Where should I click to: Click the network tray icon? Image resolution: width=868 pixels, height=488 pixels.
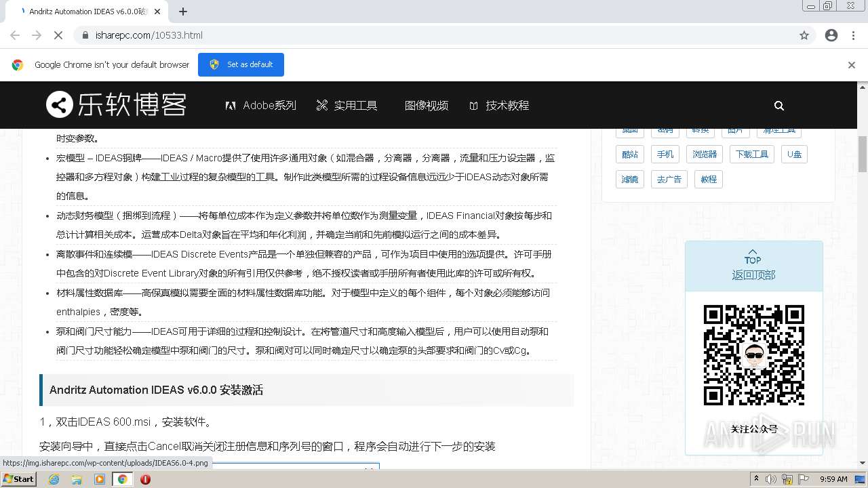point(788,479)
